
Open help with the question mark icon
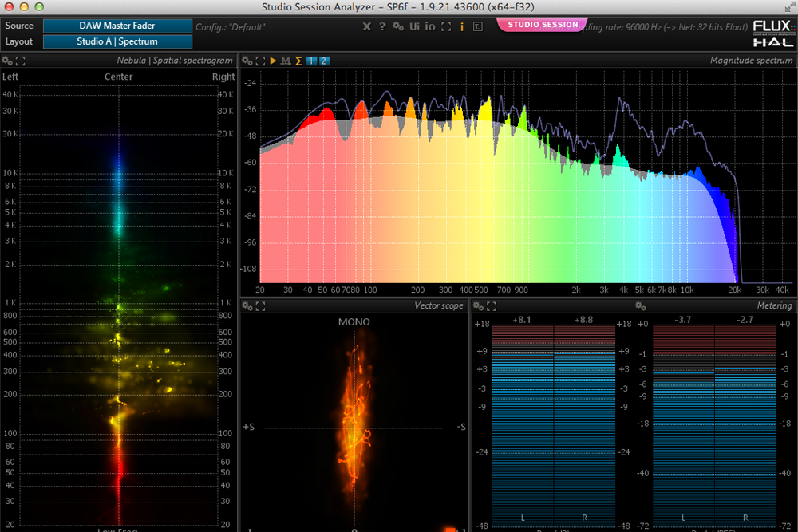pos(382,27)
